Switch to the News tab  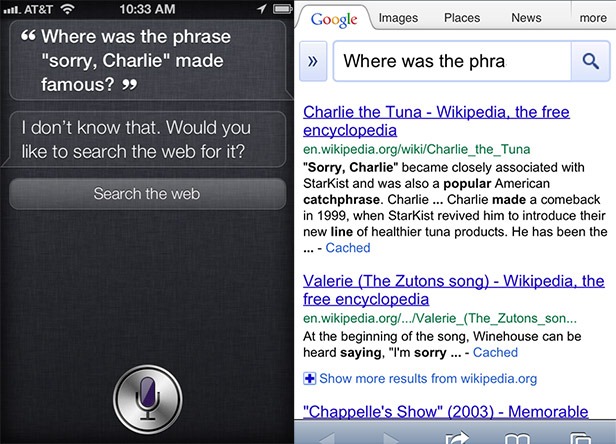coord(526,18)
